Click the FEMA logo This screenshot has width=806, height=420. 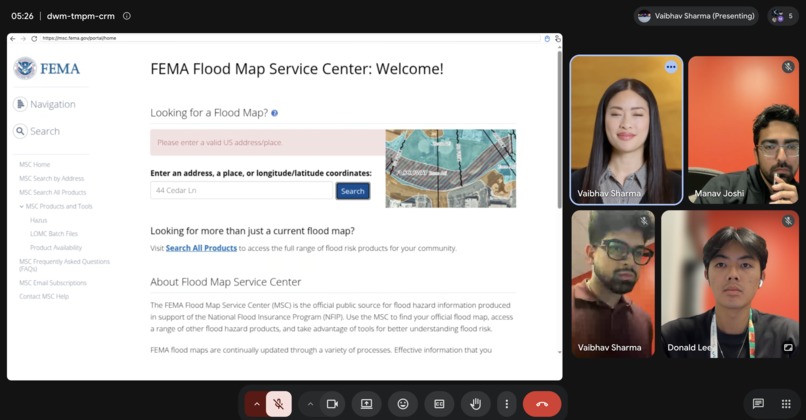(x=47, y=68)
